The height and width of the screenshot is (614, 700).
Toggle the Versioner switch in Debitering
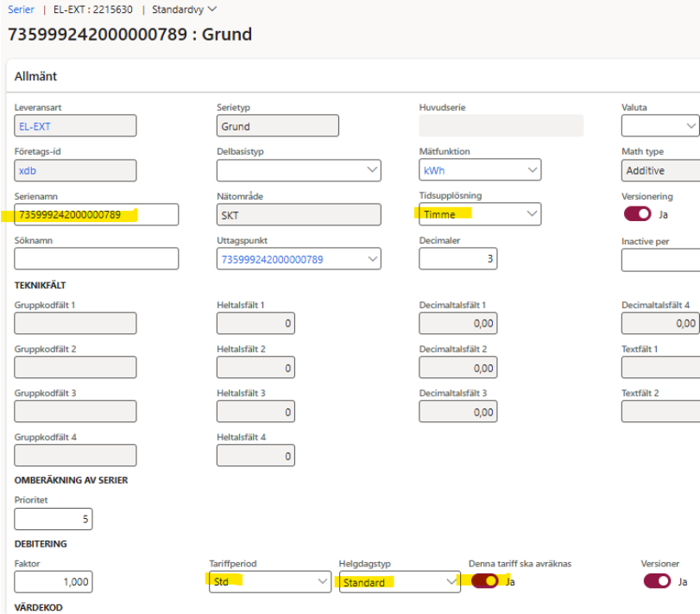657,581
